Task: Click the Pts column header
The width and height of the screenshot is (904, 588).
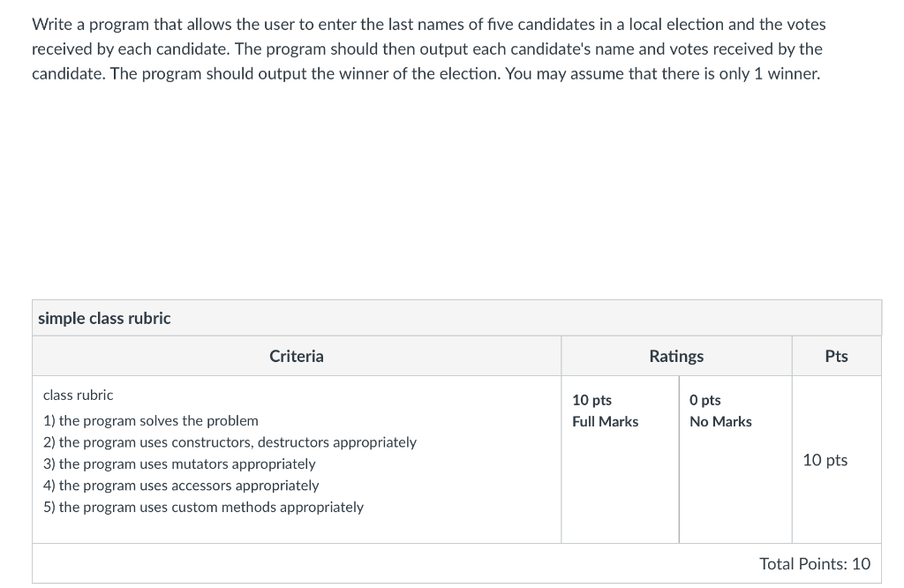Action: [x=836, y=356]
